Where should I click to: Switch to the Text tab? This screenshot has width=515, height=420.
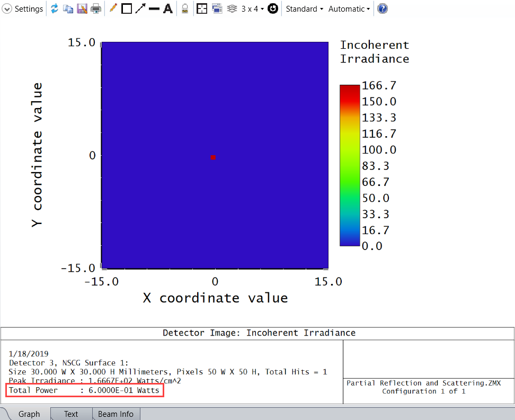click(71, 414)
